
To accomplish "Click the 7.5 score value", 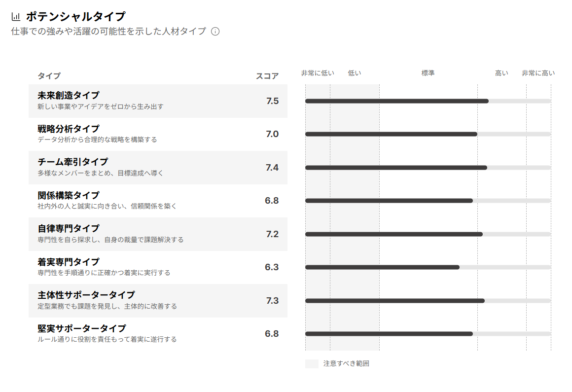I will [x=272, y=101].
